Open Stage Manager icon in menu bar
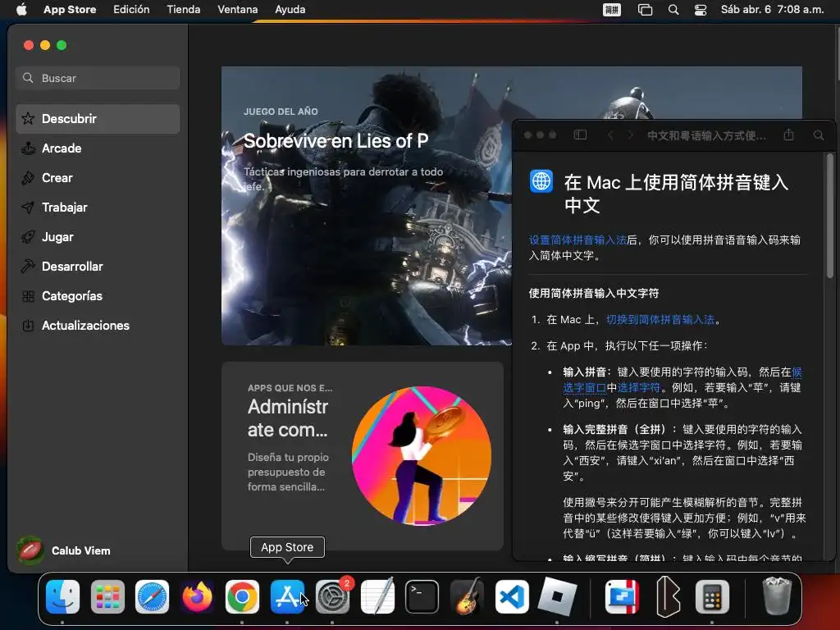The width and height of the screenshot is (840, 630). 645,10
